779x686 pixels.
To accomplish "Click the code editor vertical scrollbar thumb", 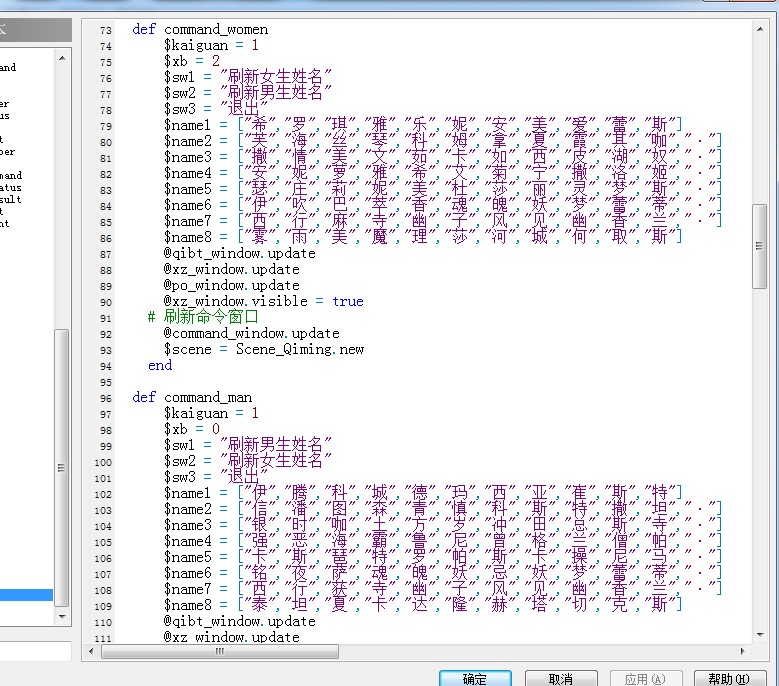I will coord(760,246).
